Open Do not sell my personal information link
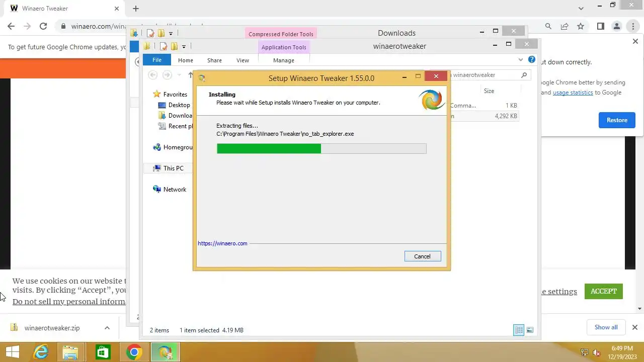Image resolution: width=644 pixels, height=362 pixels. tap(69, 302)
